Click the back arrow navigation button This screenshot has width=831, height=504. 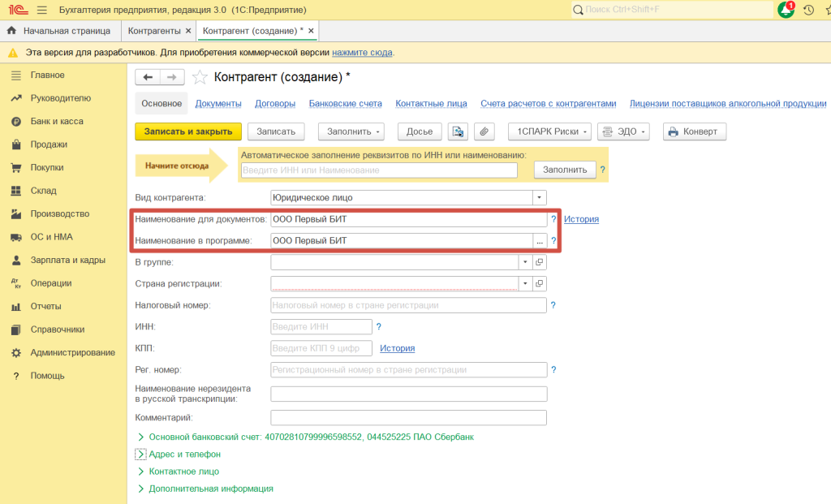tap(148, 77)
